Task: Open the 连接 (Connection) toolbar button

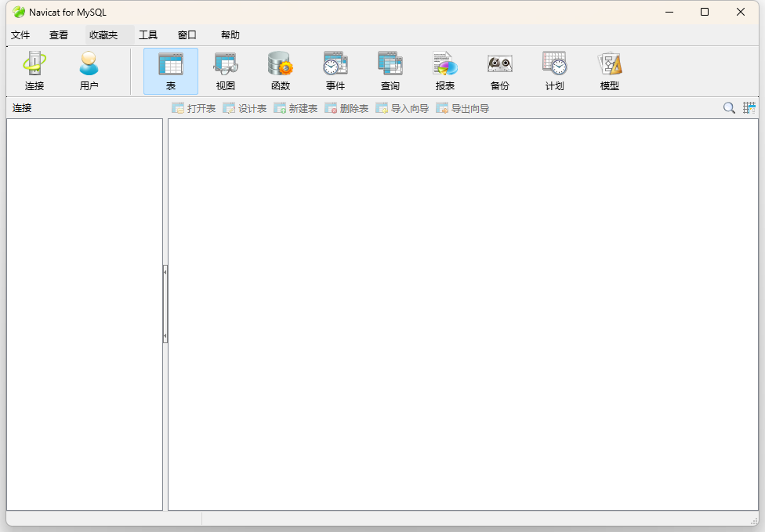Action: tap(34, 71)
